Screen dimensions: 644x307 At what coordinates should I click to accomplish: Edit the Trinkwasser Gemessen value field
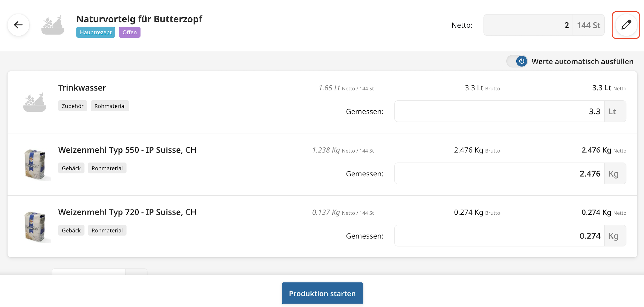499,111
